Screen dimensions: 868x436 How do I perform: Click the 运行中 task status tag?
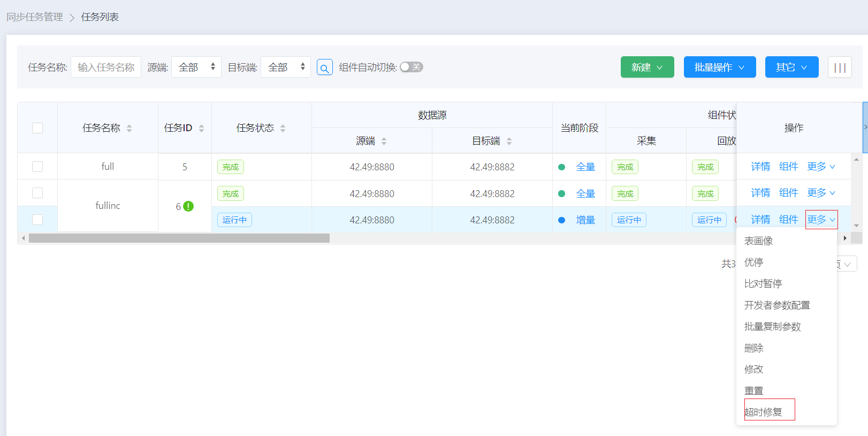(x=234, y=220)
